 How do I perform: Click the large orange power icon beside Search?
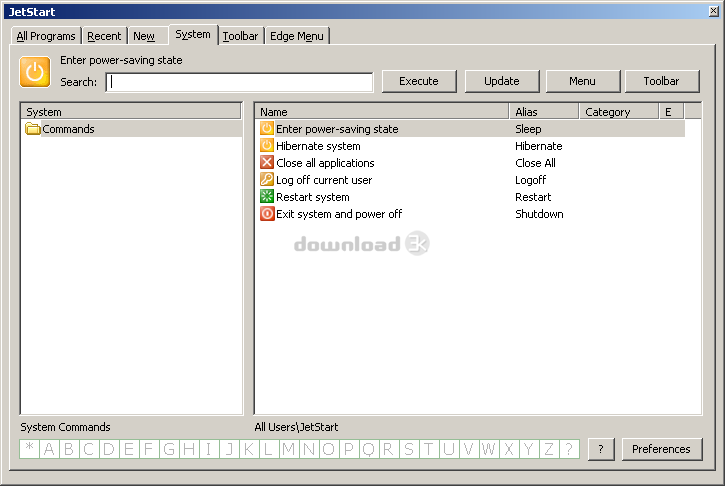click(x=35, y=72)
